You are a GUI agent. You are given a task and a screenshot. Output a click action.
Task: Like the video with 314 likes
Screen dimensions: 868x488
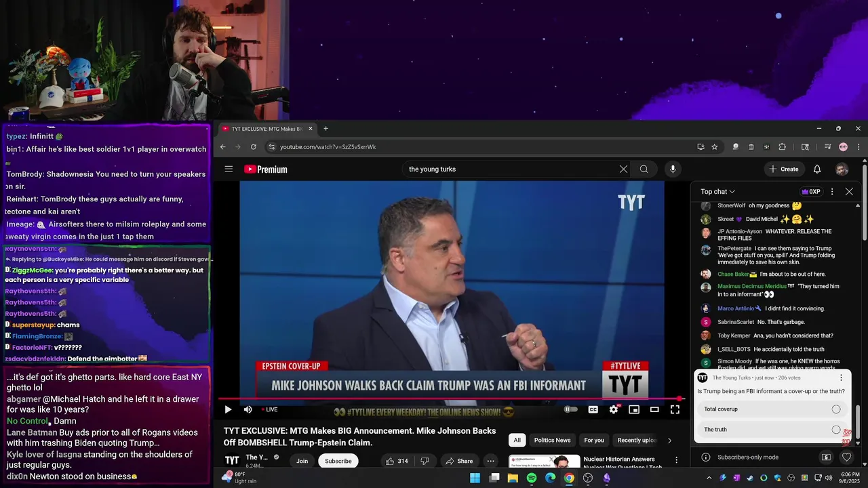coord(397,461)
